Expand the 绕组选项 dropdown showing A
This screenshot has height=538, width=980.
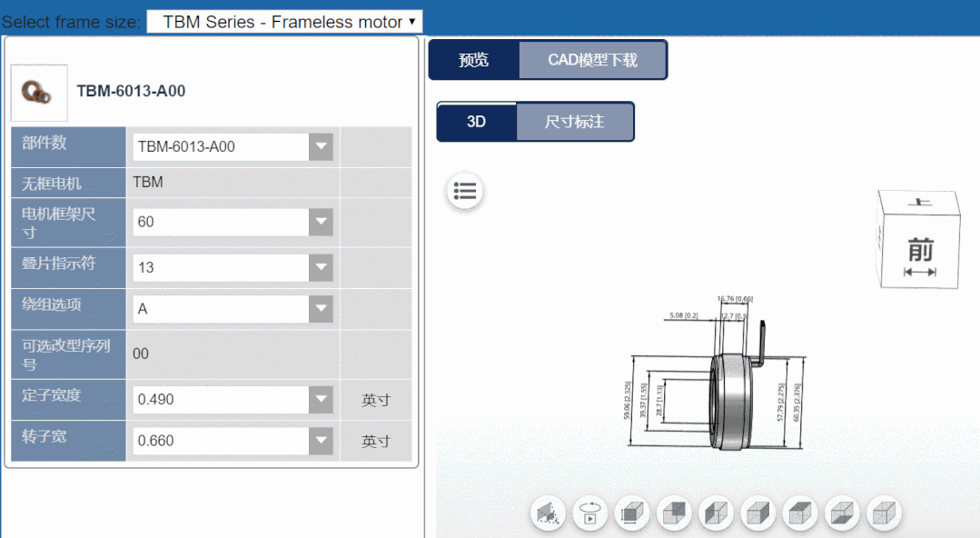321,309
